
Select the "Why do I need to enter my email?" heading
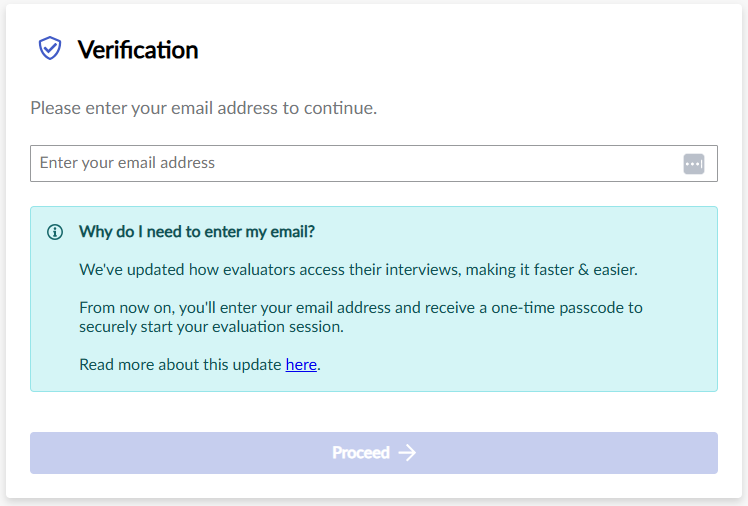pos(197,232)
